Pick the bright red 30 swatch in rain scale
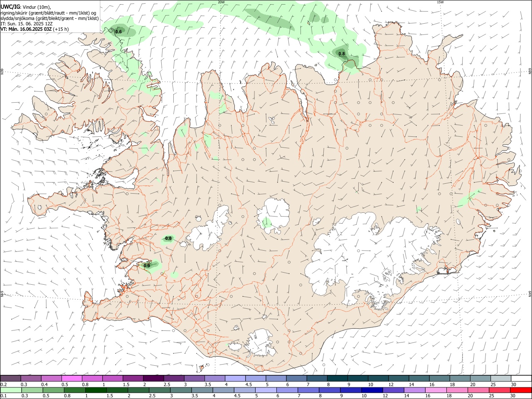The image size is (532, 399). (520, 390)
